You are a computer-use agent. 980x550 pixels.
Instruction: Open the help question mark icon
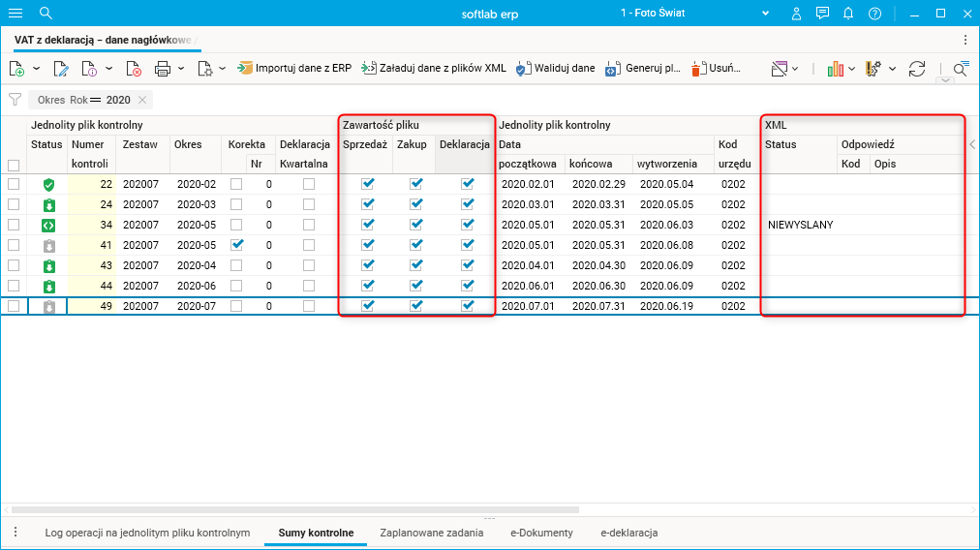point(875,14)
